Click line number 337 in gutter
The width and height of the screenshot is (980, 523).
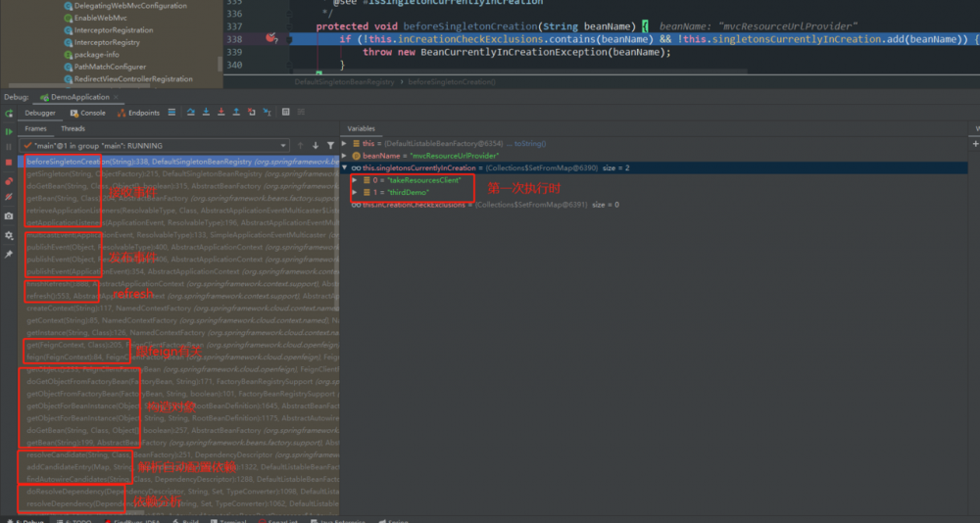234,26
